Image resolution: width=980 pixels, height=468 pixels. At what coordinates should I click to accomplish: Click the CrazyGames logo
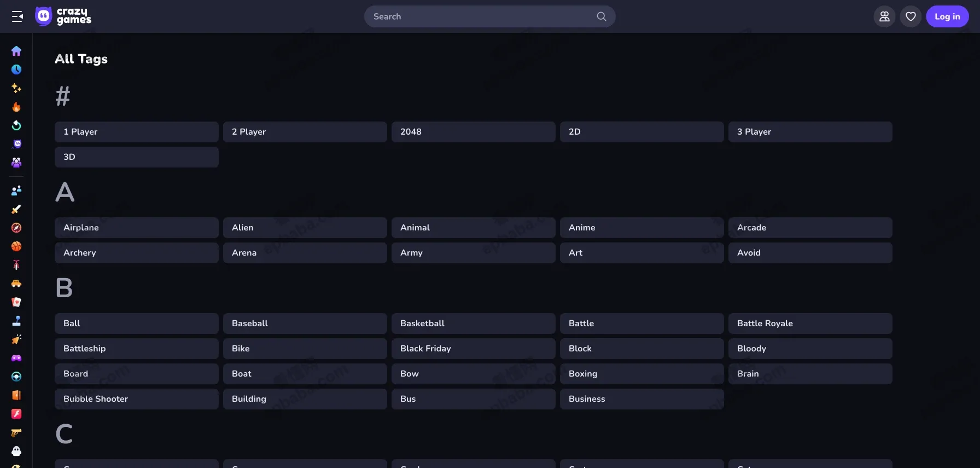pyautogui.click(x=63, y=16)
